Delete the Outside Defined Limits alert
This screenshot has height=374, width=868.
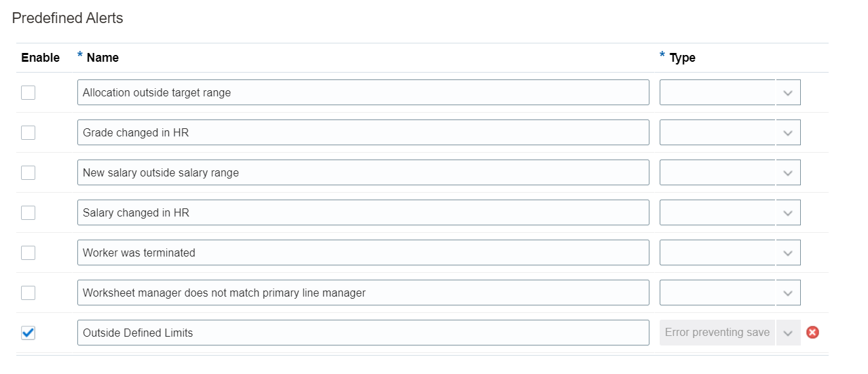(x=812, y=333)
